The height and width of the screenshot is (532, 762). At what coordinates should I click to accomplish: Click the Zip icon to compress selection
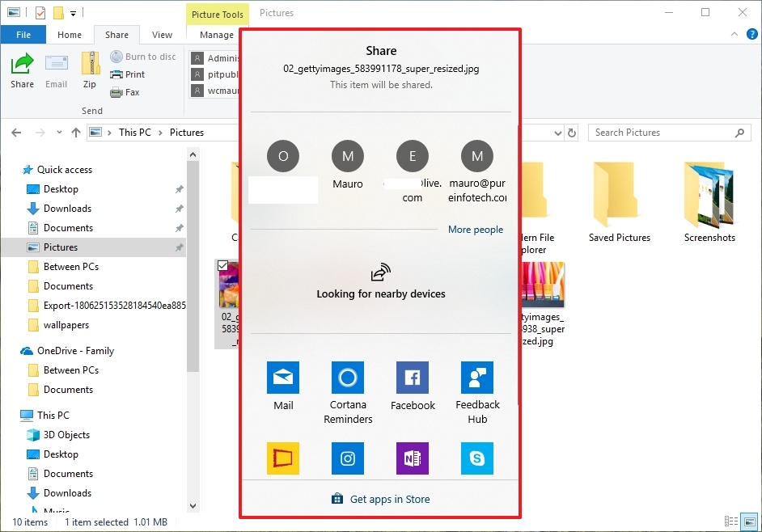point(90,69)
